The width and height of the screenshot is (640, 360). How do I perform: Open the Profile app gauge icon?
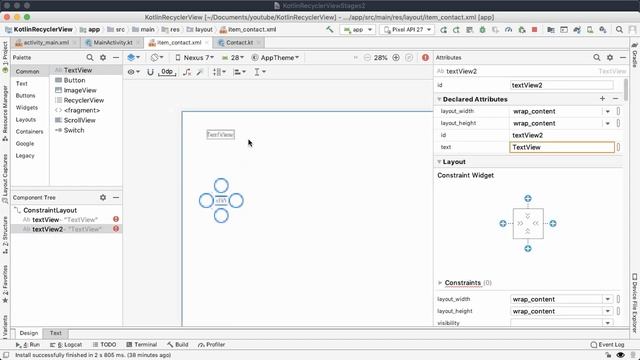pyautogui.click(x=508, y=29)
